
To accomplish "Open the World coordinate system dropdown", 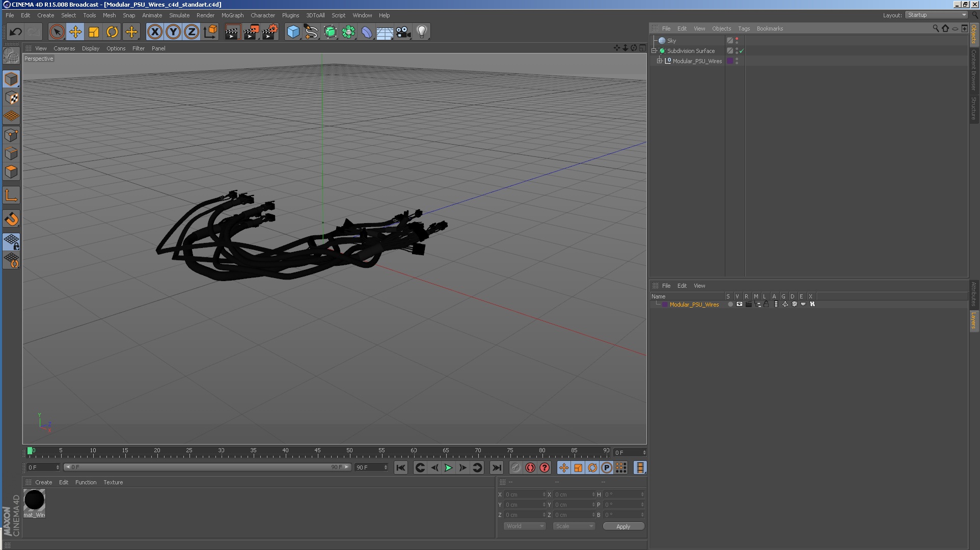I will coord(524,526).
